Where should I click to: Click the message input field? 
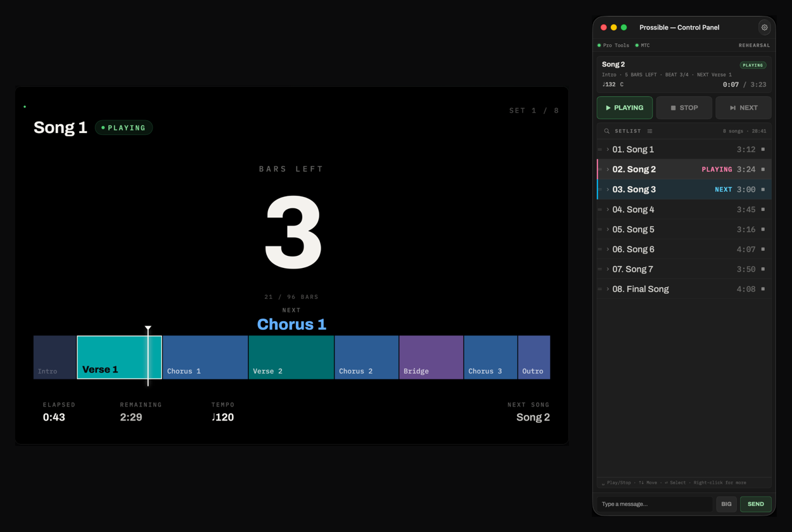pos(655,504)
